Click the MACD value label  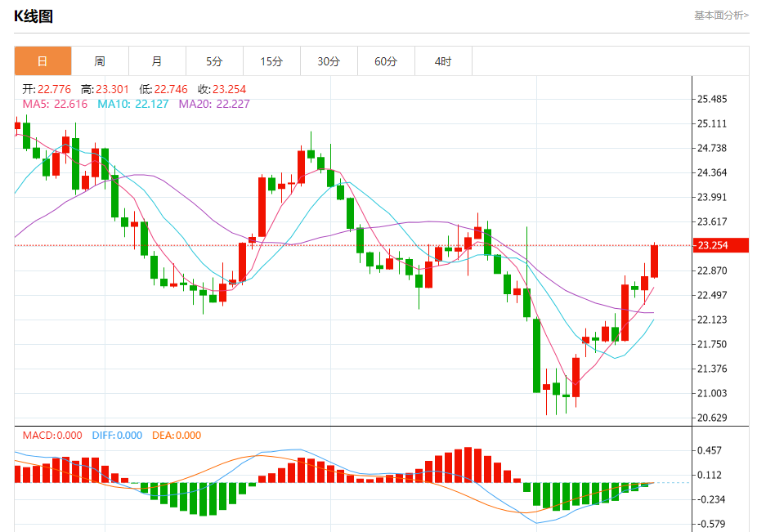[52, 436]
